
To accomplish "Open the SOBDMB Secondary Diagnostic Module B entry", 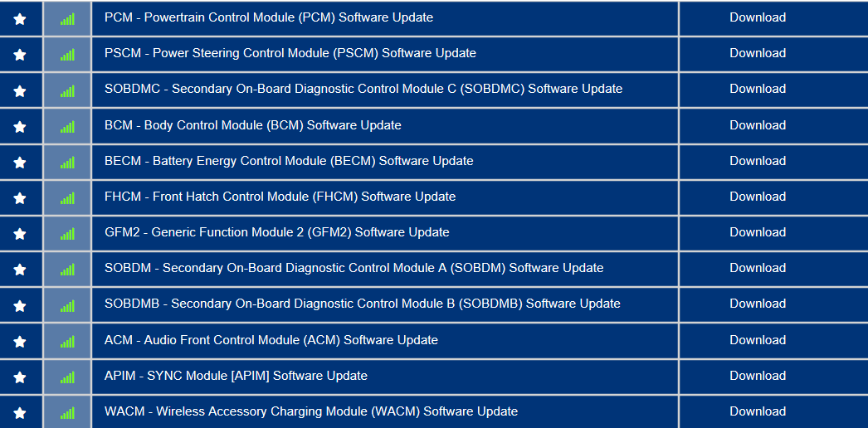I will [x=362, y=304].
